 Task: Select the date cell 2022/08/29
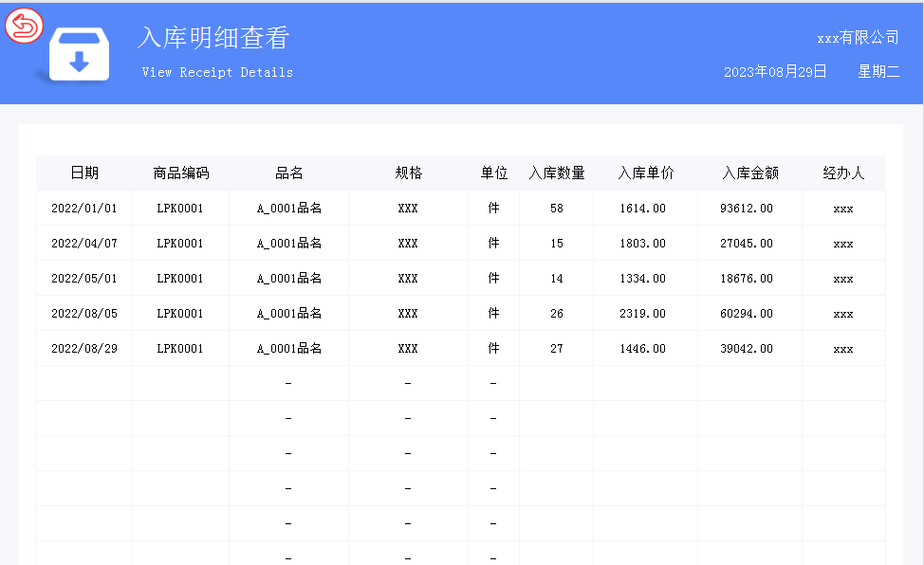pos(84,348)
